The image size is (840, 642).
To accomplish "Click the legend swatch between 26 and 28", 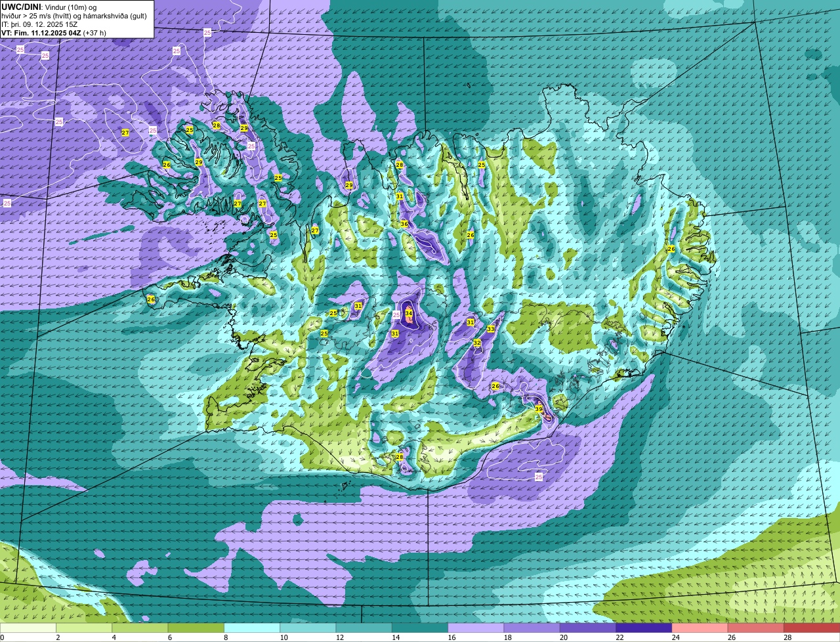I will (756, 628).
